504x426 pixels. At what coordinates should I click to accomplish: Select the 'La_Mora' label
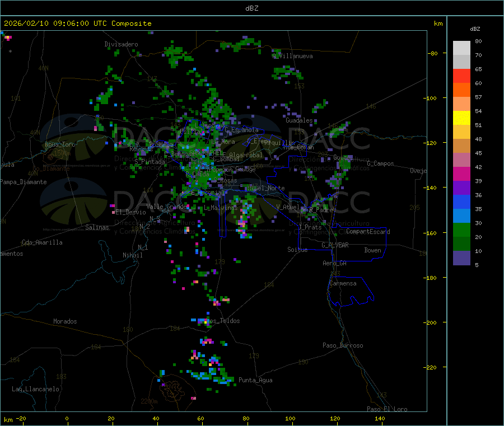[x=223, y=142]
